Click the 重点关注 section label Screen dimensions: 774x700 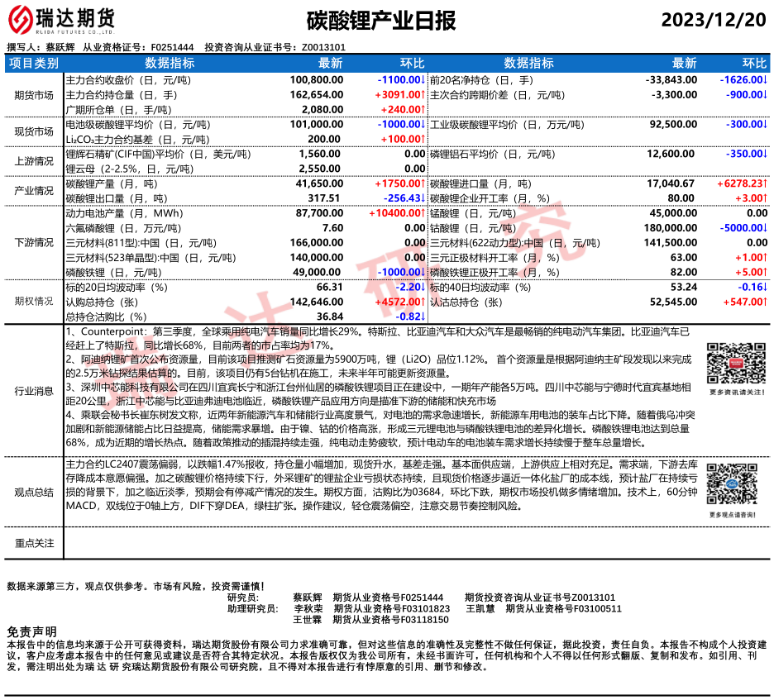pyautogui.click(x=34, y=543)
